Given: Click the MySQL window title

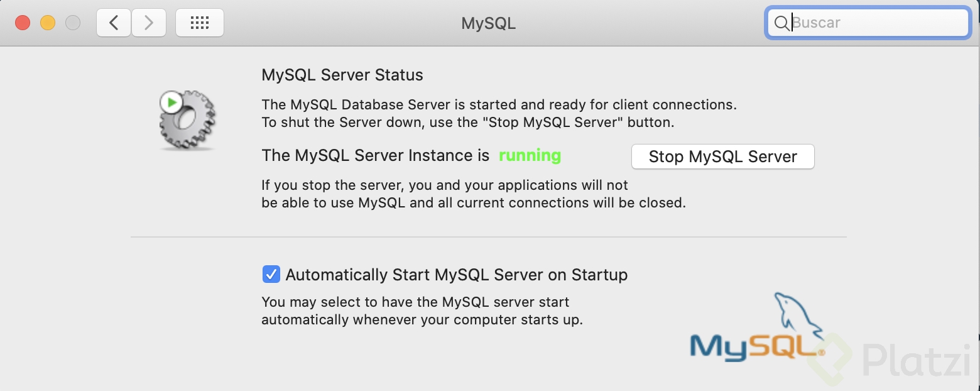Looking at the screenshot, I should [489, 23].
